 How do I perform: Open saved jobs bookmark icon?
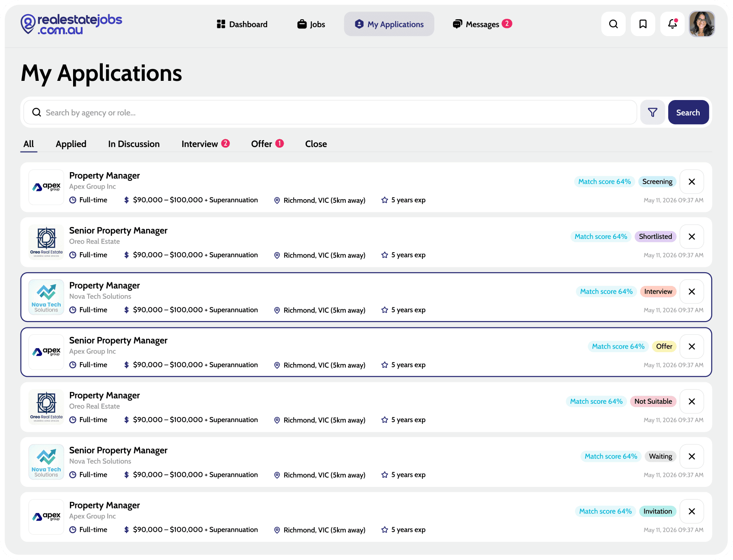tap(643, 24)
